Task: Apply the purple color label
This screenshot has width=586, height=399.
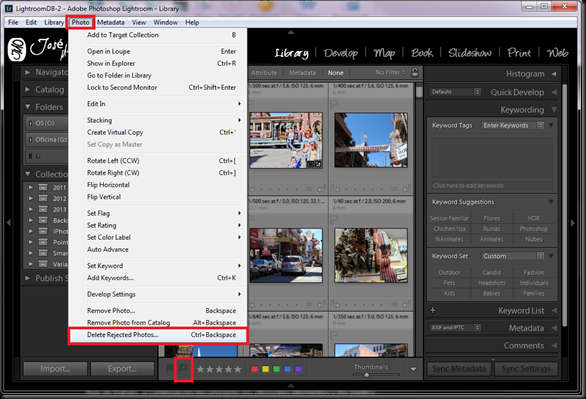Action: (298, 369)
